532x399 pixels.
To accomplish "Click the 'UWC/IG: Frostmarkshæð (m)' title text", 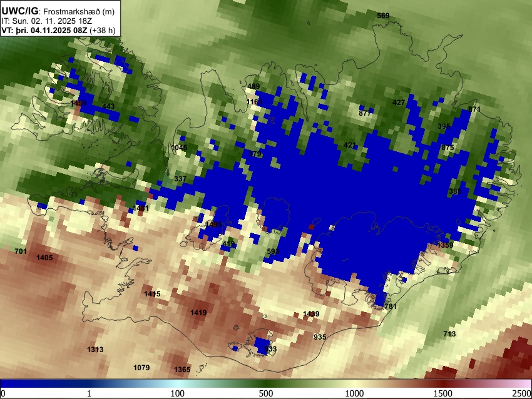I will tap(58, 11).
